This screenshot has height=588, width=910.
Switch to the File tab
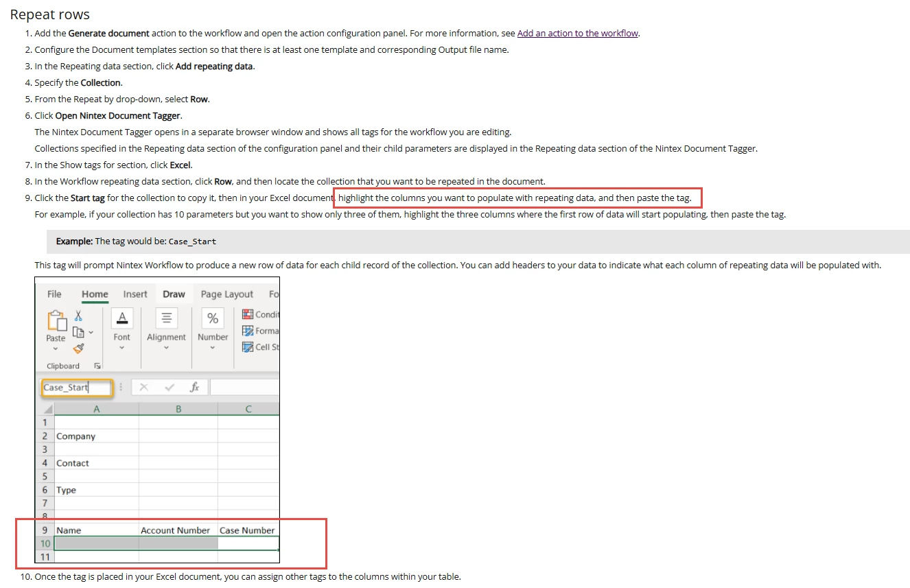(54, 294)
